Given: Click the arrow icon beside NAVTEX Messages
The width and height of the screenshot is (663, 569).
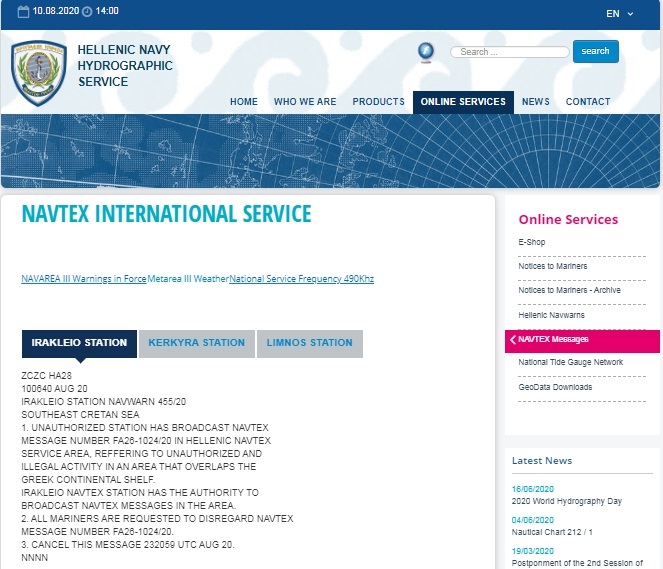Looking at the screenshot, I should tap(513, 340).
